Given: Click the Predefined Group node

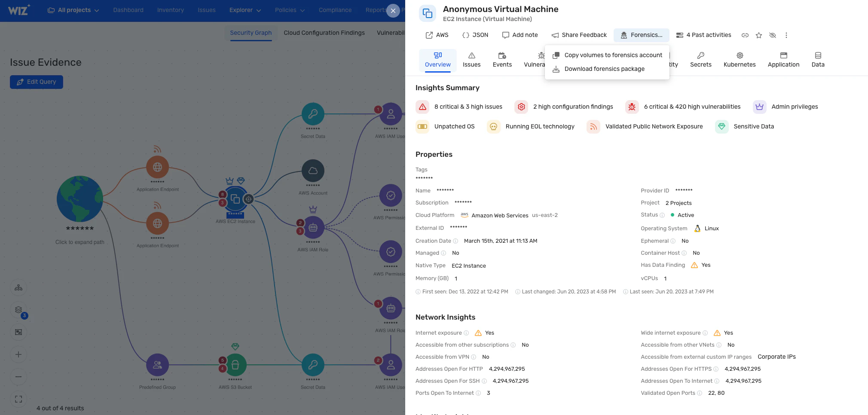Looking at the screenshot, I should coord(157,365).
